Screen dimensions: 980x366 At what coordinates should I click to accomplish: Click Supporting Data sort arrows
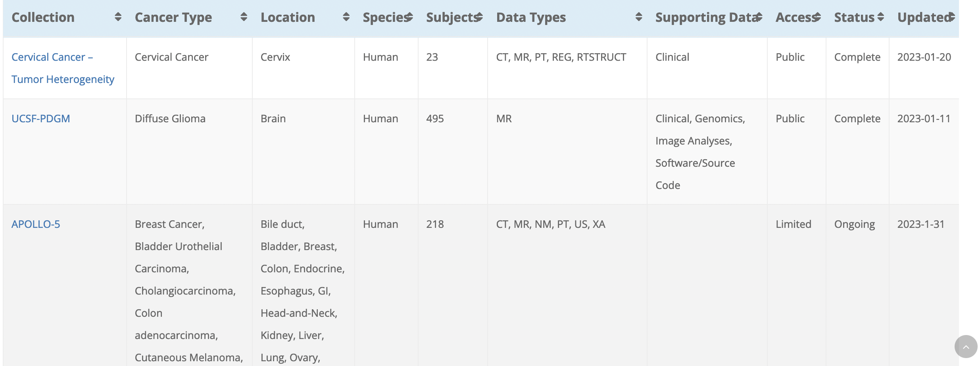pyautogui.click(x=759, y=17)
